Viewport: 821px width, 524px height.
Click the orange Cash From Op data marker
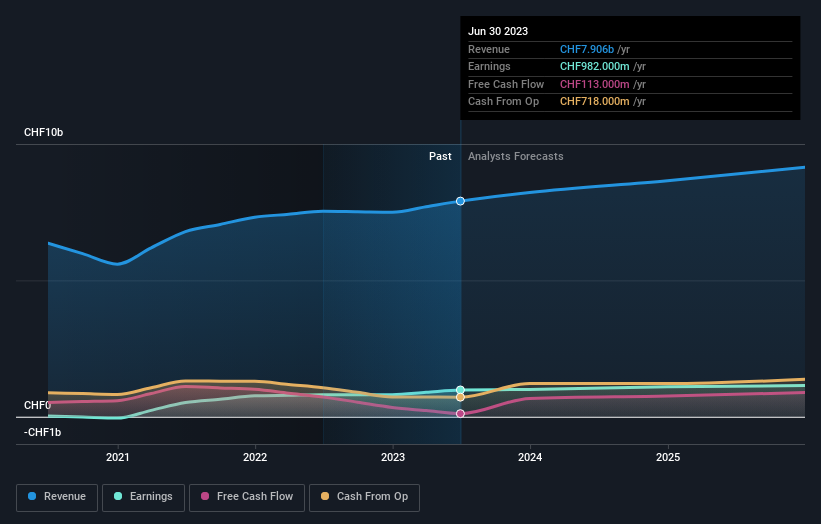460,397
